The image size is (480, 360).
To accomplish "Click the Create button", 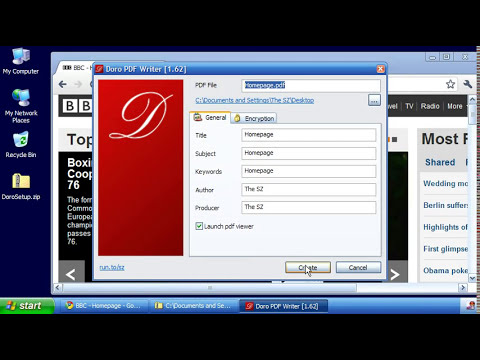I will click(x=308, y=267).
